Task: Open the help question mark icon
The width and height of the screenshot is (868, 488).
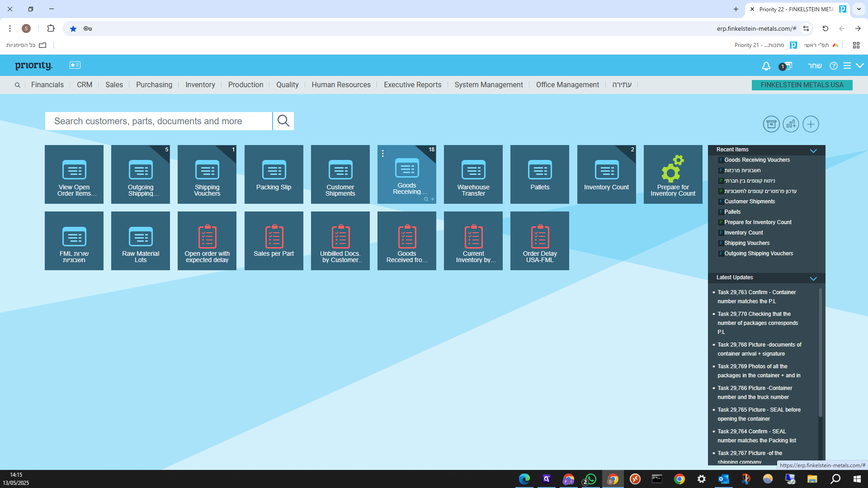Action: coord(834,66)
